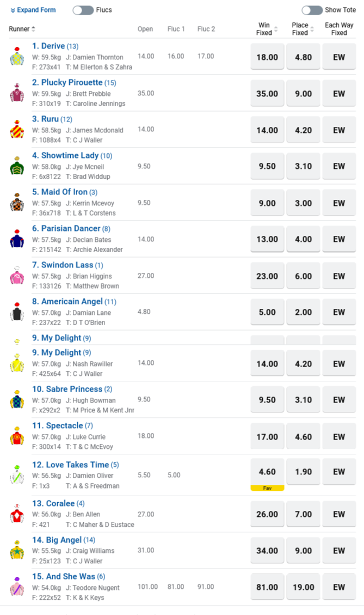Click Coralee's red and white silks icon
This screenshot has height=615, width=364.
[17, 514]
